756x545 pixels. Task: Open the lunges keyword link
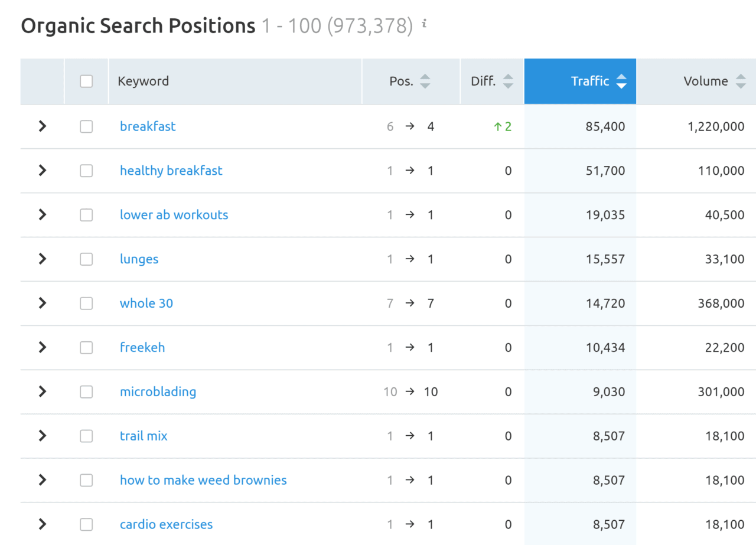tap(139, 259)
